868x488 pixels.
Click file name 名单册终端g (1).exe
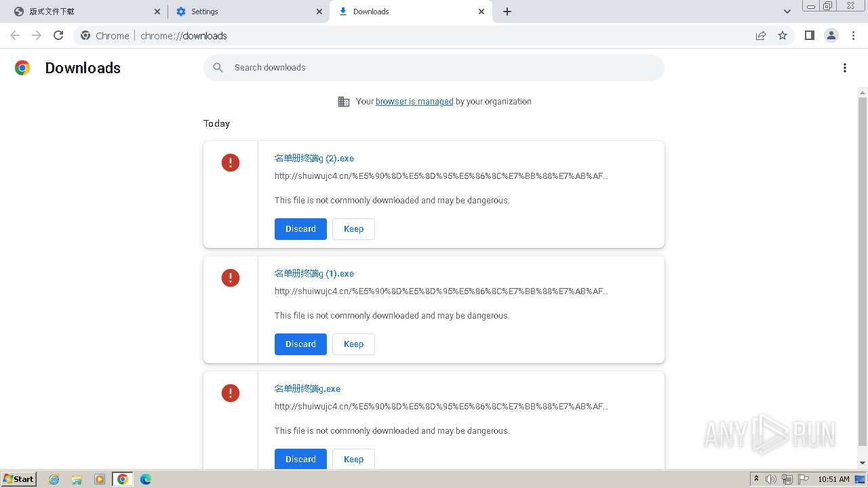click(314, 274)
